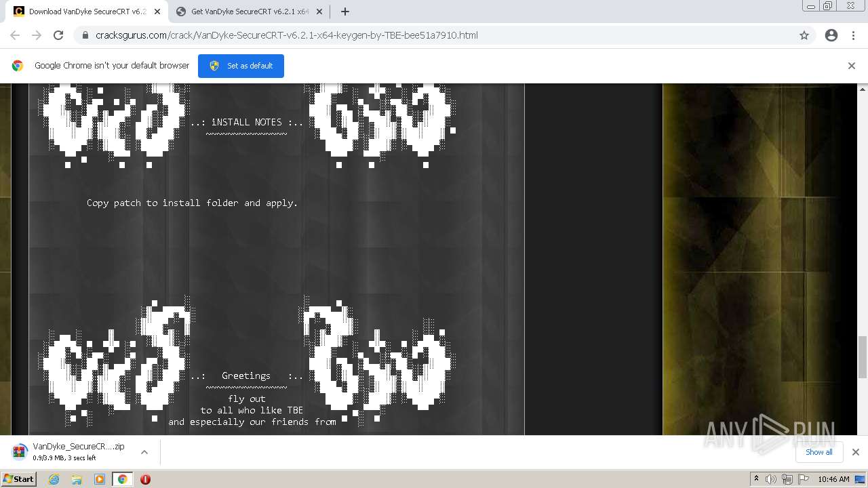Click the page vertical scrollbar thumb
The width and height of the screenshot is (868, 488).
click(863, 357)
